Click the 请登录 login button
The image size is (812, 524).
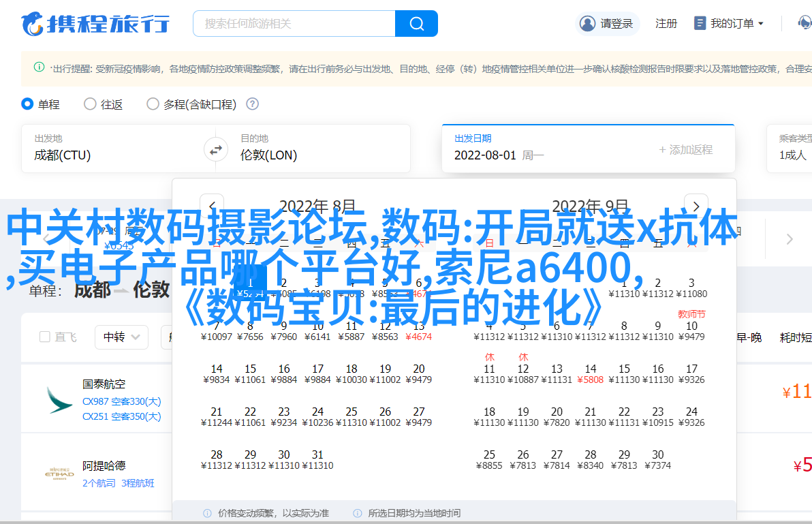point(607,23)
